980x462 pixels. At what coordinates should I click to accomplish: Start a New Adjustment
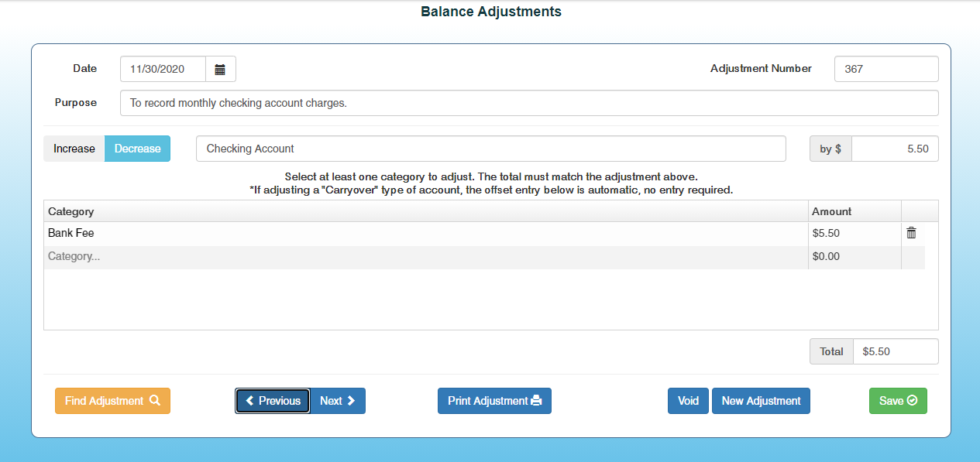(x=761, y=401)
